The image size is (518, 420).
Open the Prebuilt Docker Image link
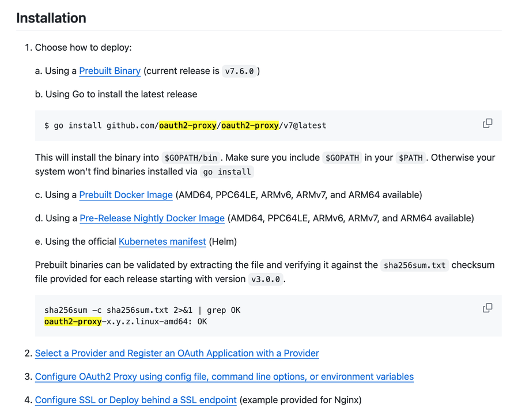click(126, 195)
